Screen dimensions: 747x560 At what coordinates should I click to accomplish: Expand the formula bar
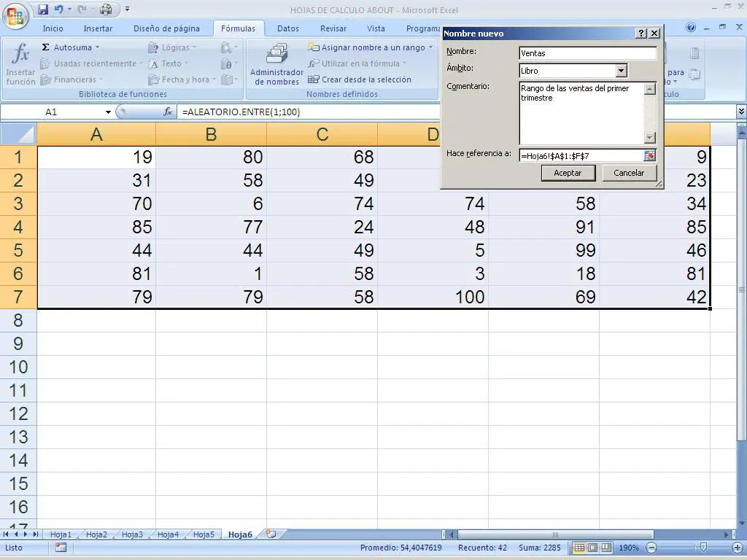[x=741, y=112]
